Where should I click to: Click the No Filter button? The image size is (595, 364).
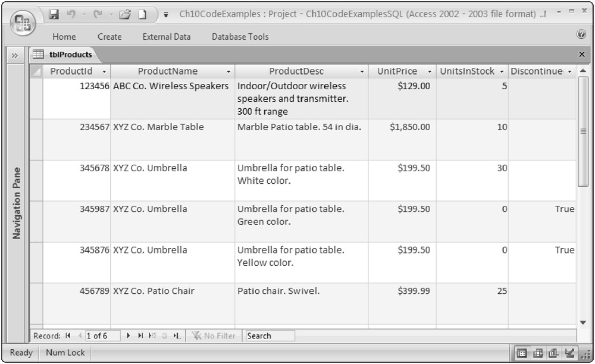coord(213,336)
